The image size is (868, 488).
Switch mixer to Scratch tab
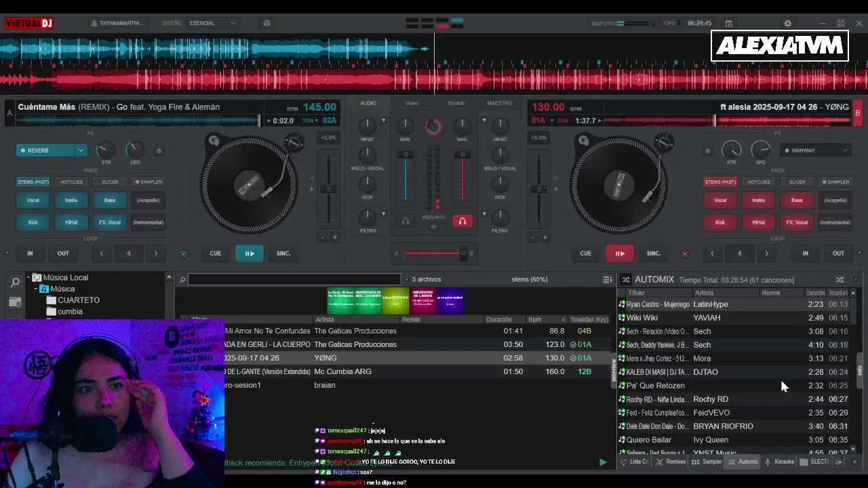tap(456, 103)
